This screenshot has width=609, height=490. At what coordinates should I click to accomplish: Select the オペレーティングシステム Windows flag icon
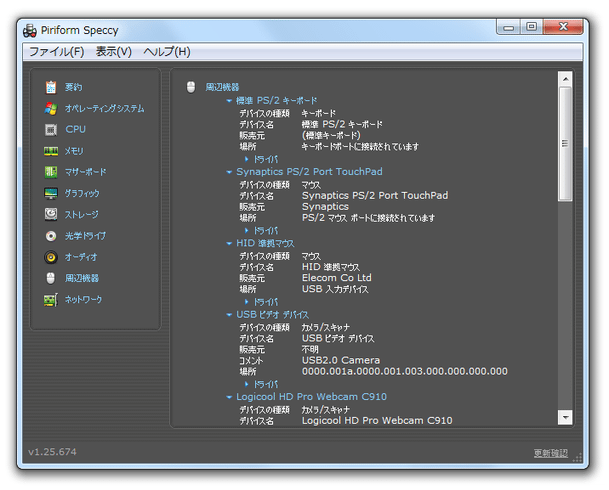[51, 108]
